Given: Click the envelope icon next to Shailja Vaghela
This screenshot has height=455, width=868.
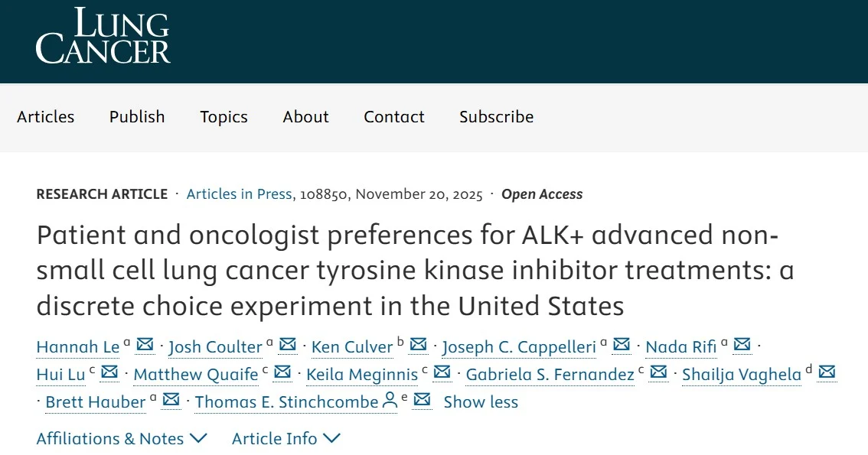Looking at the screenshot, I should 826,373.
